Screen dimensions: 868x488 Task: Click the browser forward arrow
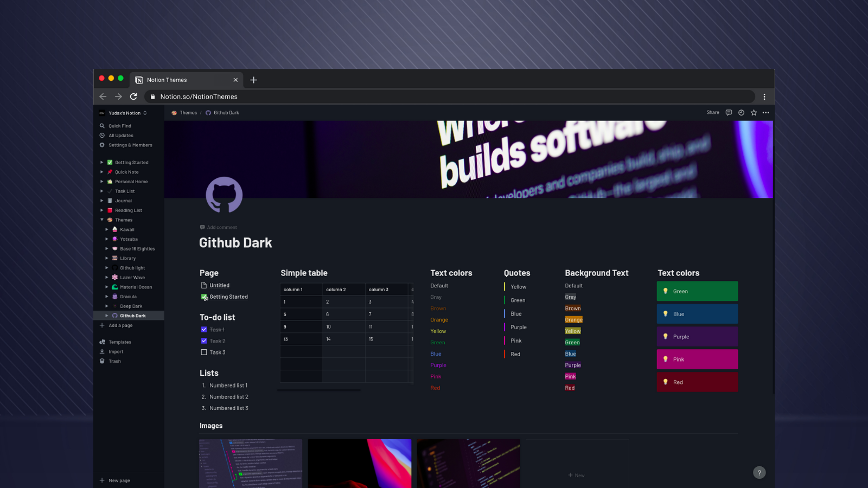(118, 97)
